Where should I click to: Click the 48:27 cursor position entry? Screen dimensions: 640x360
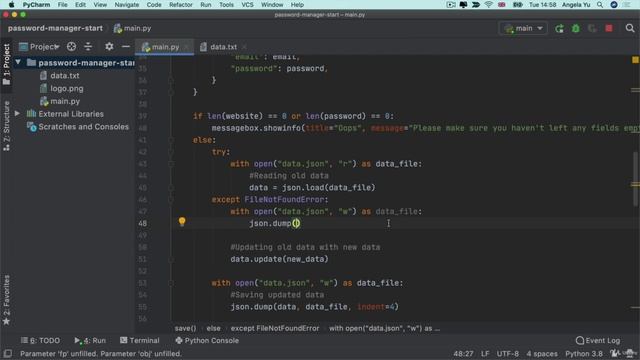[x=463, y=353]
